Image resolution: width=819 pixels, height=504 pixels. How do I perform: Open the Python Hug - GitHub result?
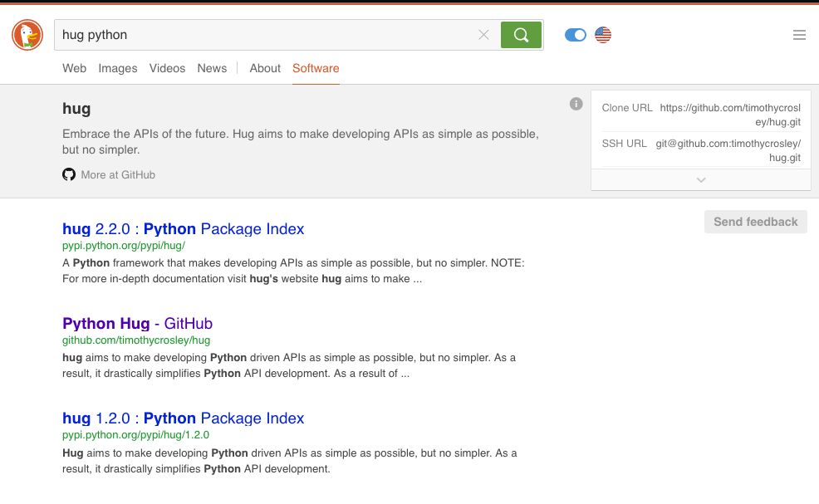point(137,323)
